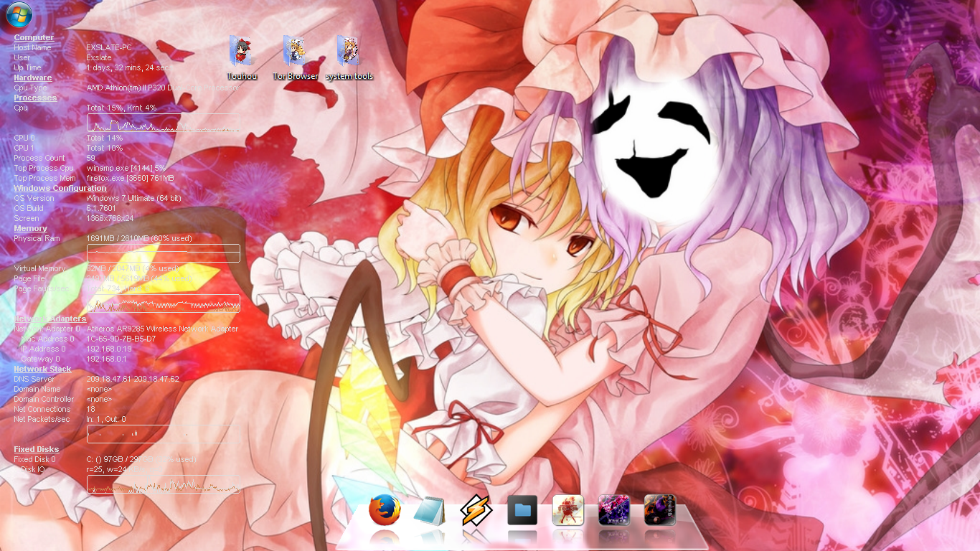Click the Physical Ram usage bar
The width and height of the screenshot is (980, 551).
click(164, 253)
